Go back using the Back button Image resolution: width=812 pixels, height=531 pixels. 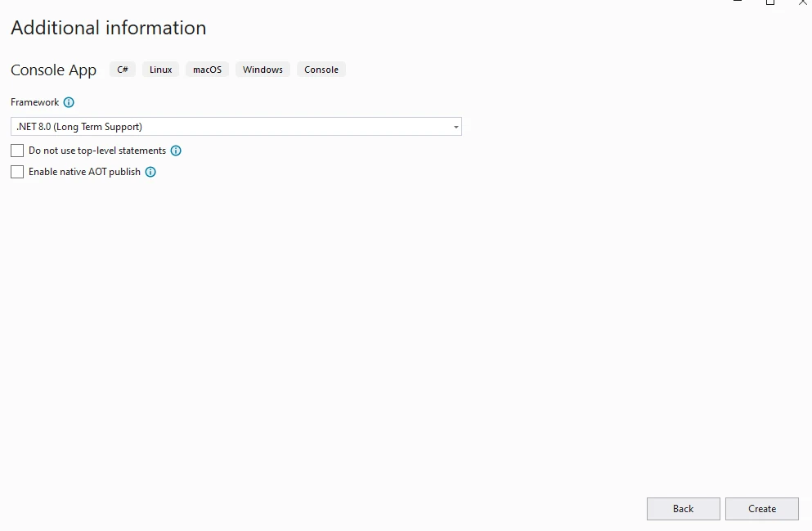click(x=683, y=509)
